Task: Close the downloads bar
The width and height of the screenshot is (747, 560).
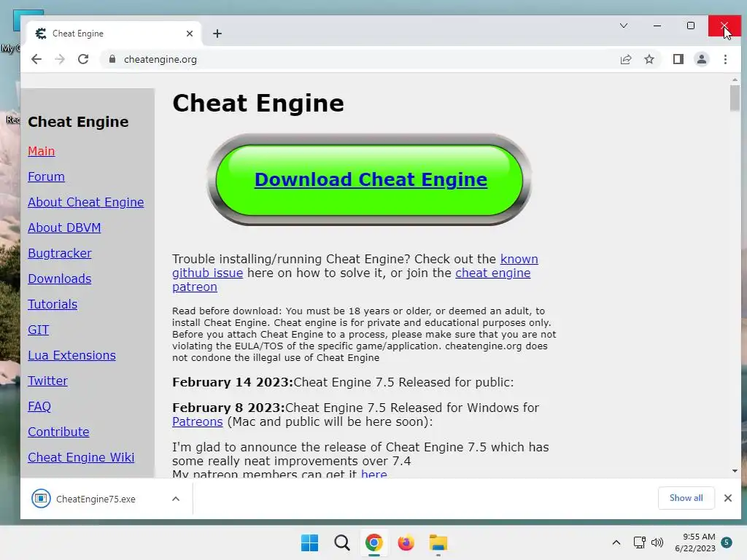Action: 727,498
